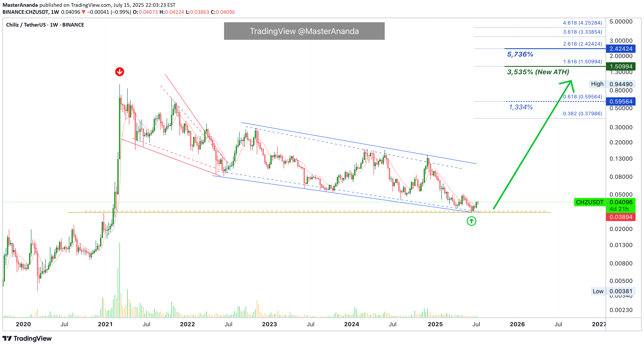Click the 4.618 (4.25284) Fibonacci label
This screenshot has width=644, height=346.
pyautogui.click(x=582, y=23)
